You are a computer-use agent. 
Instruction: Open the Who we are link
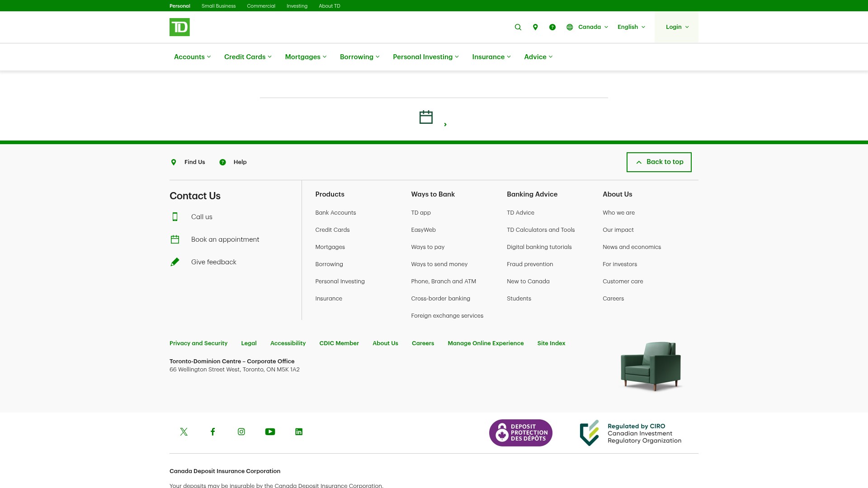(x=618, y=213)
